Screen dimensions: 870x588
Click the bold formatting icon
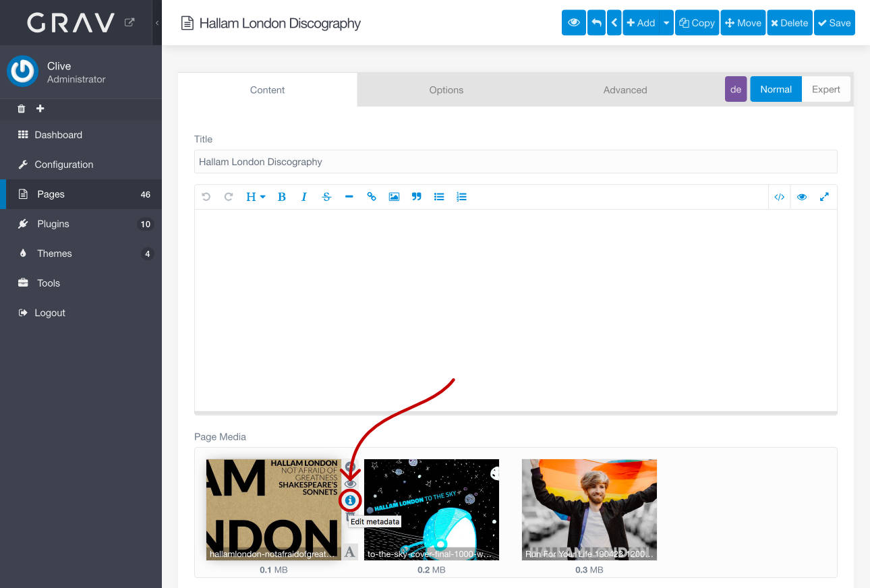point(282,197)
